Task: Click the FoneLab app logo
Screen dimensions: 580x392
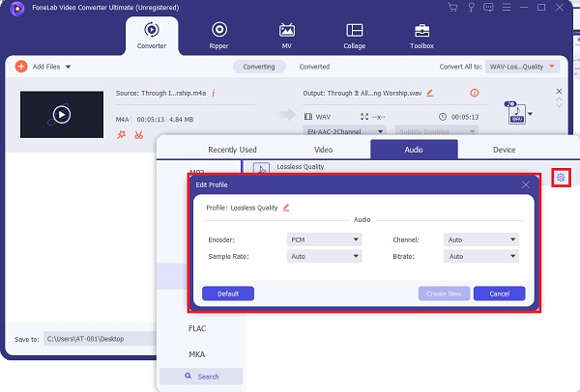Action: pyautogui.click(x=17, y=8)
